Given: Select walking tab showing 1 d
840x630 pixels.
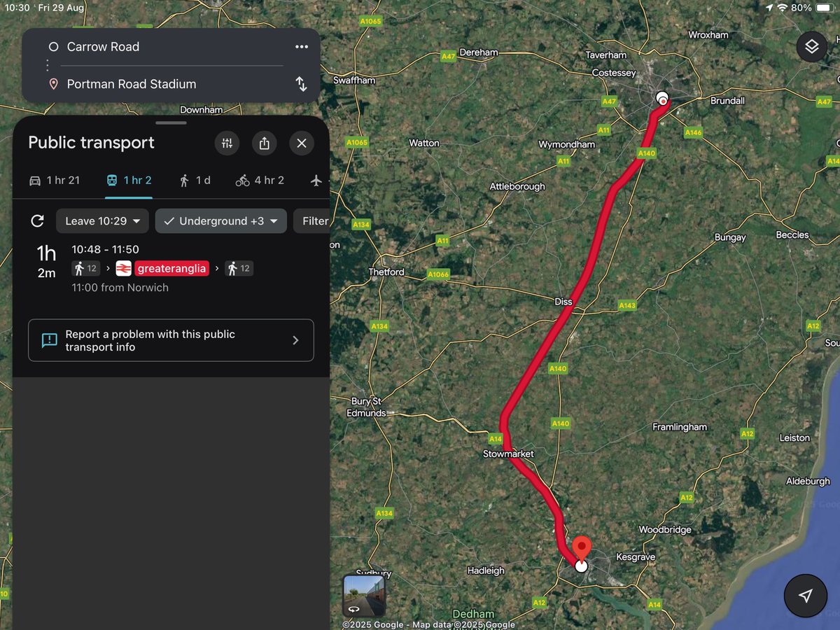Looking at the screenshot, I should (x=195, y=181).
